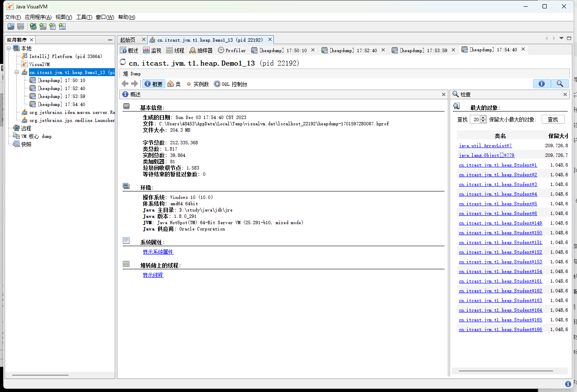
Task: Open [heapdump] 17:52:40 in the applications tree
Action: (x=58, y=88)
